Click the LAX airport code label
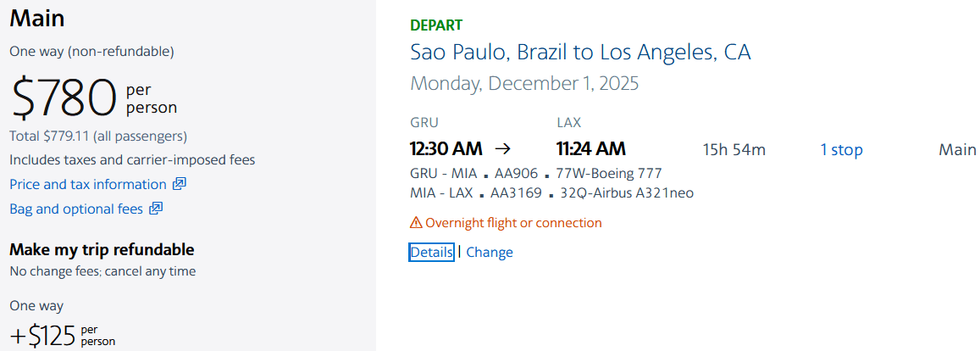This screenshot has height=351, width=980. (x=568, y=123)
